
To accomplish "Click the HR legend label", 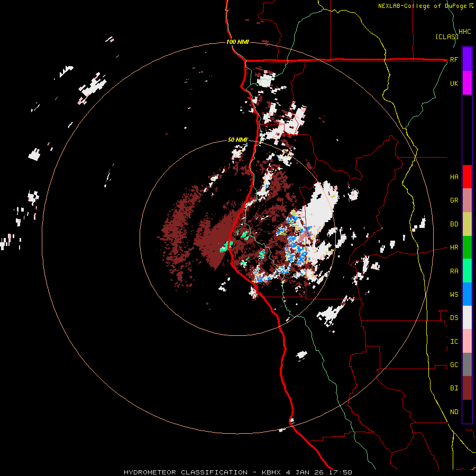I will point(454,248).
